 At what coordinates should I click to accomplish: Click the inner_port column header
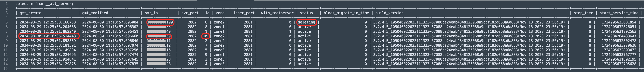(244, 13)
